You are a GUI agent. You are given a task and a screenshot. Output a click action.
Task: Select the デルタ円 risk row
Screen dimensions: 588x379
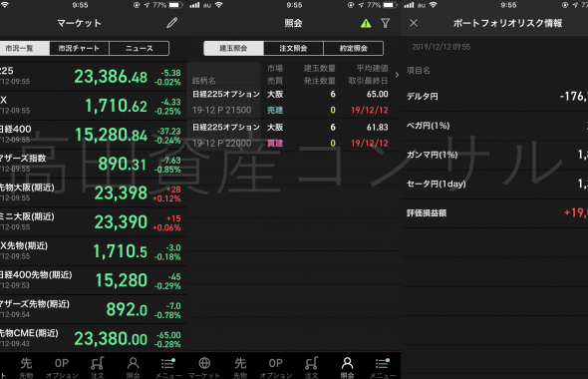click(x=494, y=96)
